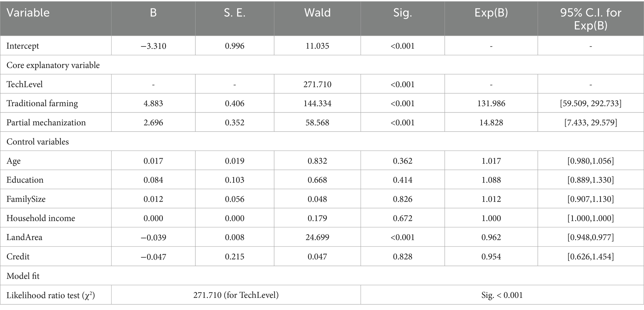
Task: Select the S. E. column header
Action: point(234,13)
